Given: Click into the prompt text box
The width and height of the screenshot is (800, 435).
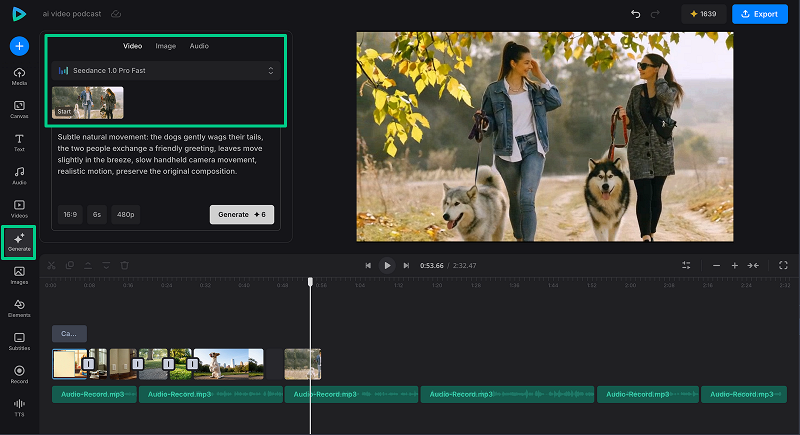Looking at the screenshot, I should [x=166, y=166].
